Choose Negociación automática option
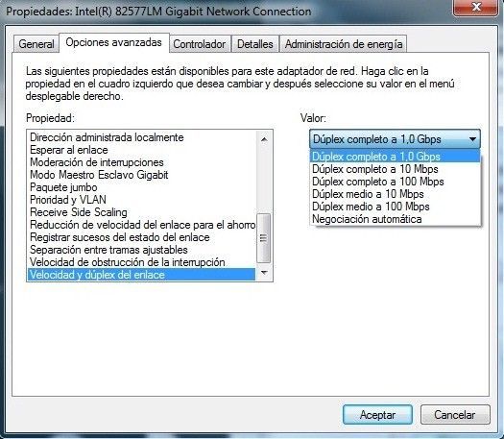 (395, 219)
